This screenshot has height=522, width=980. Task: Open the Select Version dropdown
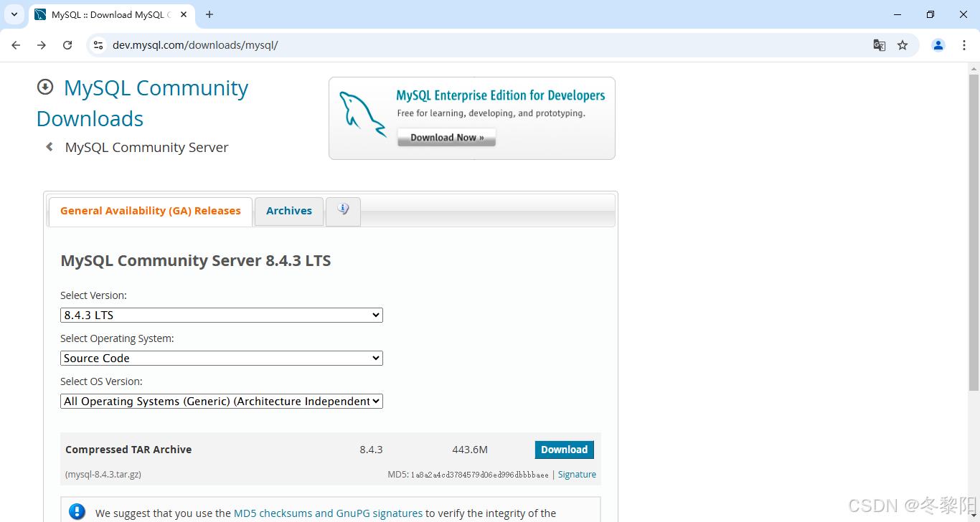tap(222, 315)
